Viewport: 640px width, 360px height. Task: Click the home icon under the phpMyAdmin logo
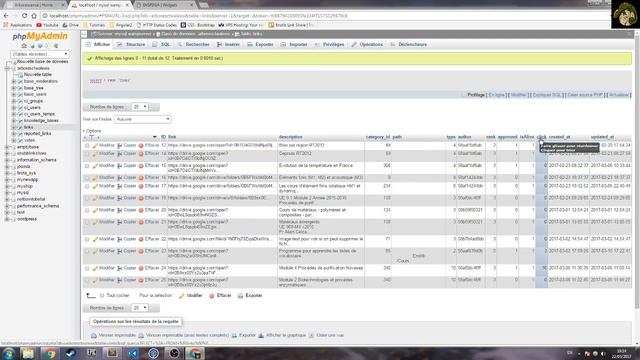point(24,46)
